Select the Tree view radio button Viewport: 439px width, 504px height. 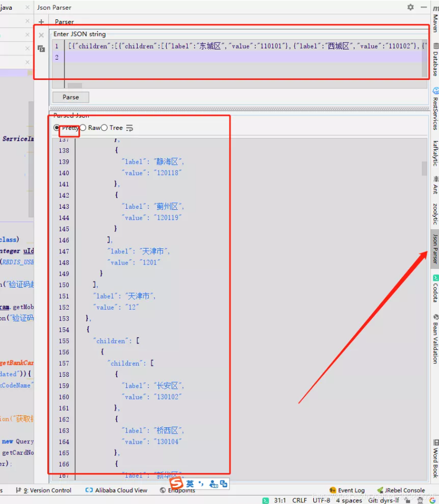[104, 128]
